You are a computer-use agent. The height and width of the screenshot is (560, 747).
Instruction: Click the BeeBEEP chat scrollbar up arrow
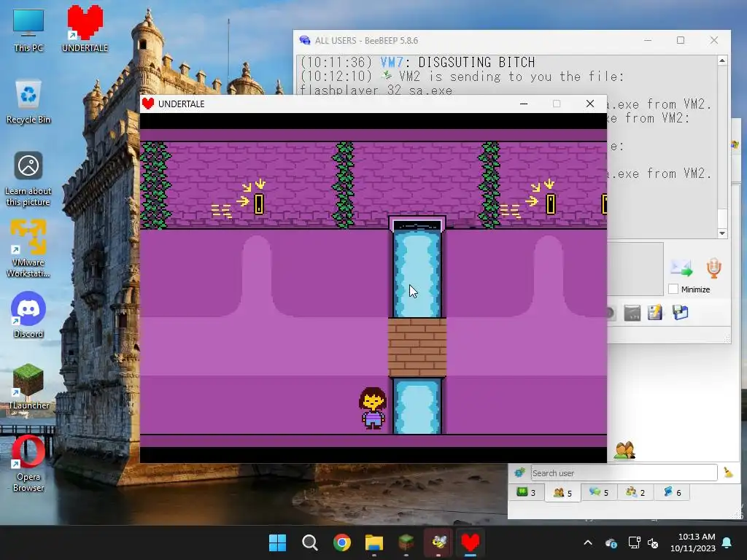pyautogui.click(x=722, y=61)
